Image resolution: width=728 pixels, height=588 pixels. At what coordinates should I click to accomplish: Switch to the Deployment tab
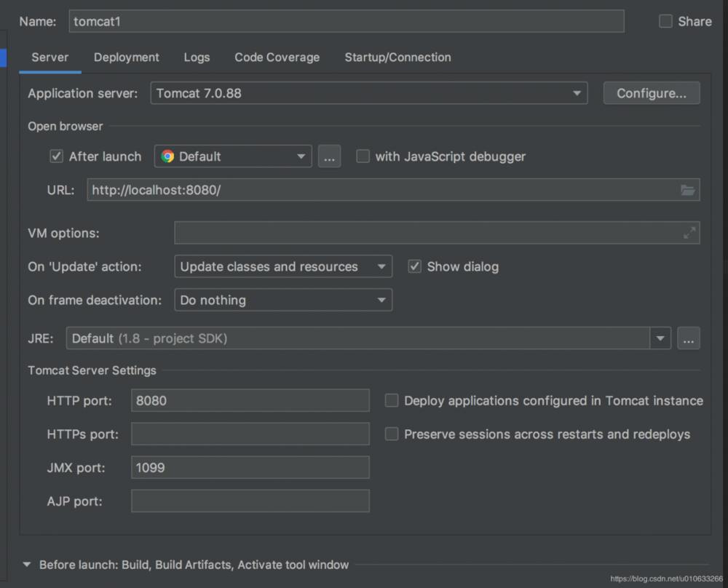tap(126, 57)
